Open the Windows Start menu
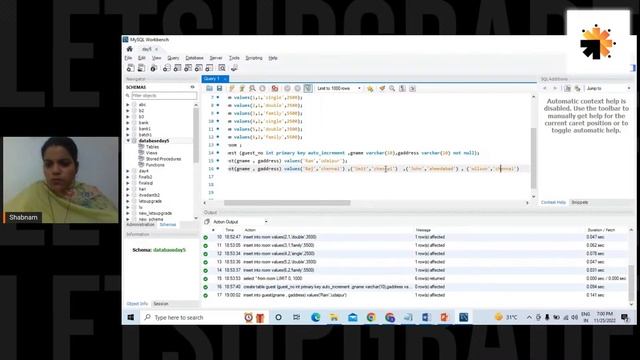Screen dimensions: 640x360 (x=131, y=318)
